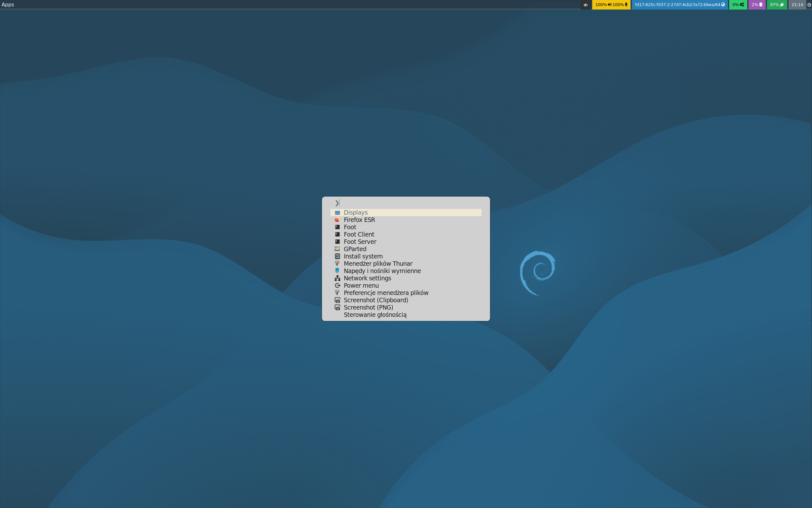Pick the GParted entry

(x=406, y=249)
